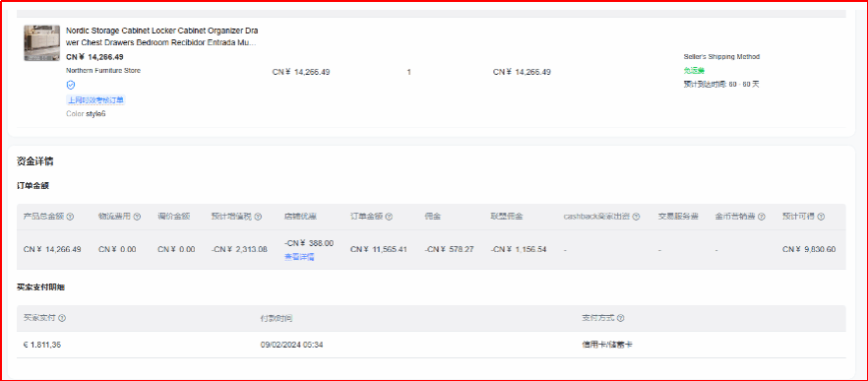Screen dimensions: 868x381
Task: Click the bold CN¥ 14,266.49 price under title
Action: [x=94, y=57]
